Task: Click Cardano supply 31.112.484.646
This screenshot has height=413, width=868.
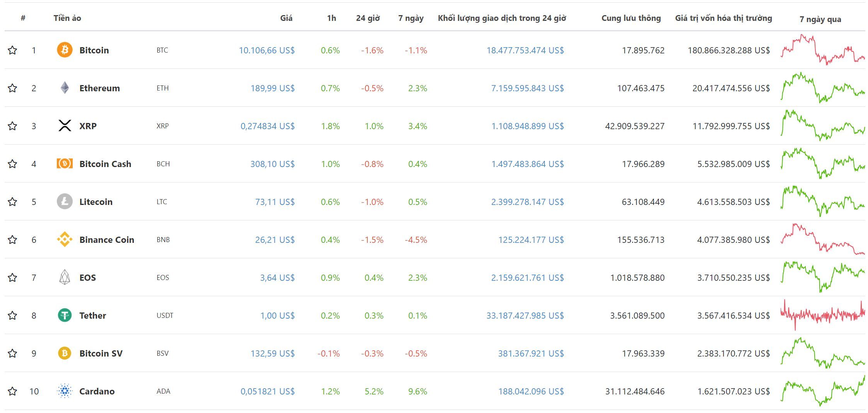Action: tap(635, 391)
